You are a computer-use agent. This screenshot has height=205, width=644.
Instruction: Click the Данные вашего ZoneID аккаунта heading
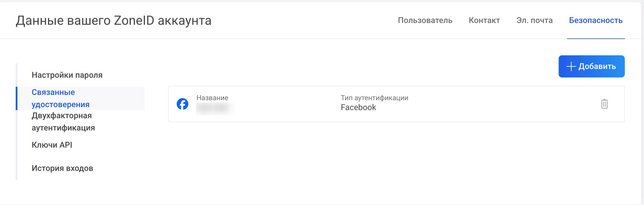pyautogui.click(x=114, y=21)
